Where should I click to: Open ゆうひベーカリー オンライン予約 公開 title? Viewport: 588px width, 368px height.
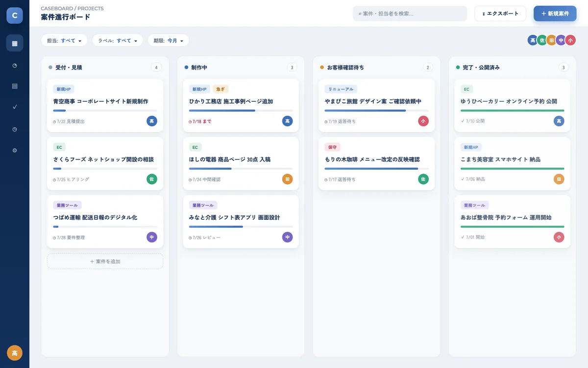tap(509, 102)
